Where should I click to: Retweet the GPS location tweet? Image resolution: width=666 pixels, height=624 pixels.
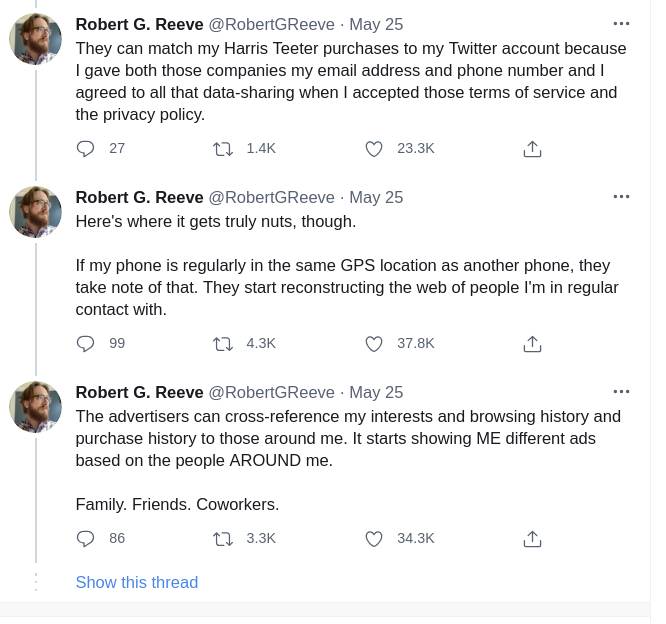coord(223,344)
